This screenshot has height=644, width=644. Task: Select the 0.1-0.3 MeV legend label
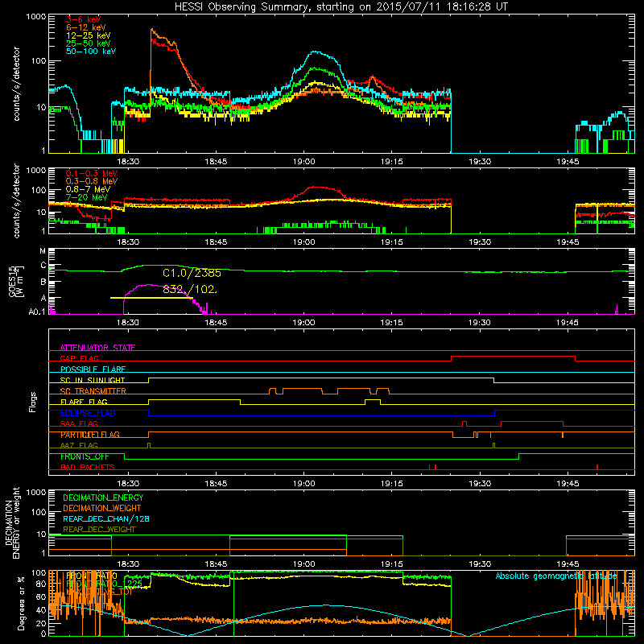click(92, 173)
